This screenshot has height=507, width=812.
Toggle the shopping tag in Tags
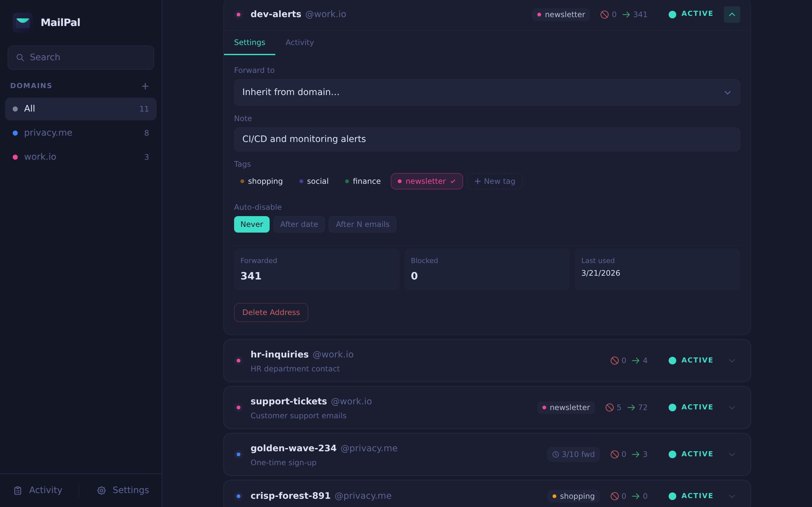262,181
